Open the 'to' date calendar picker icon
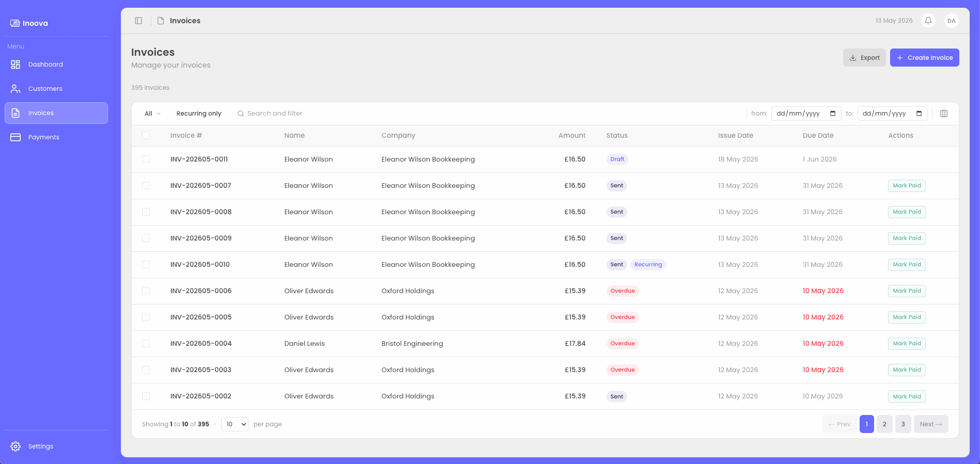This screenshot has height=464, width=980. pyautogui.click(x=919, y=114)
